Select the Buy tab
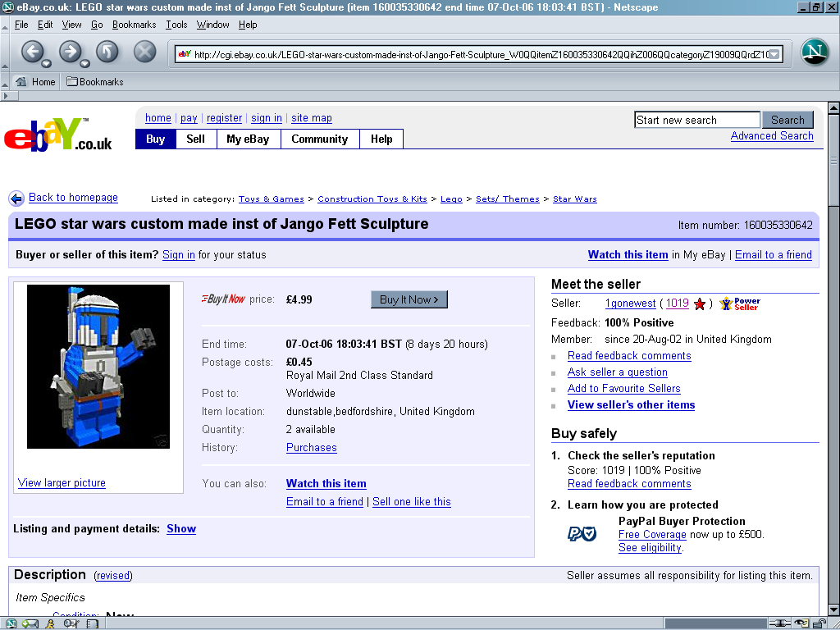Image resolution: width=840 pixels, height=630 pixels. click(155, 139)
